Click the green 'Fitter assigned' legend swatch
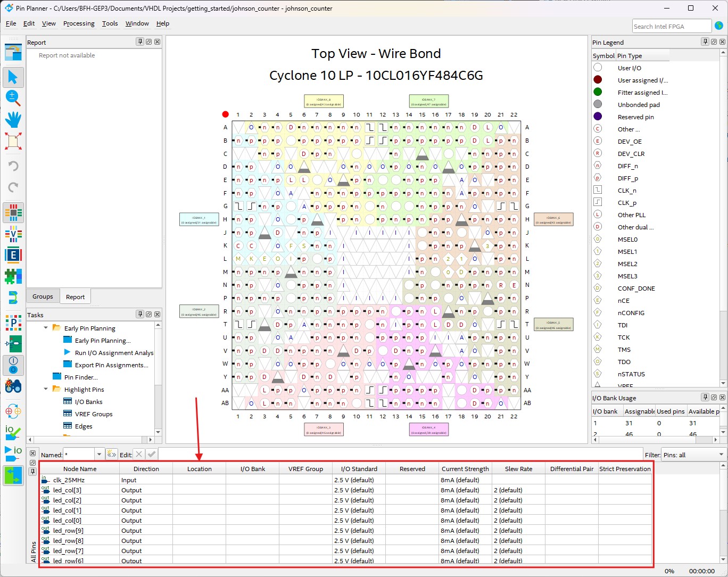Screen dimensions: 728x577 (598, 92)
